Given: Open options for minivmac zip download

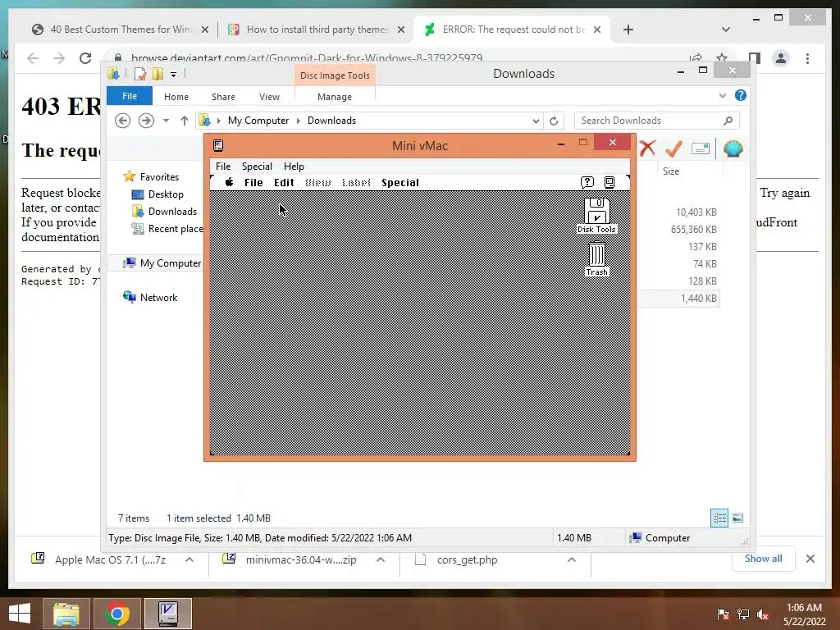Looking at the screenshot, I should click(381, 559).
